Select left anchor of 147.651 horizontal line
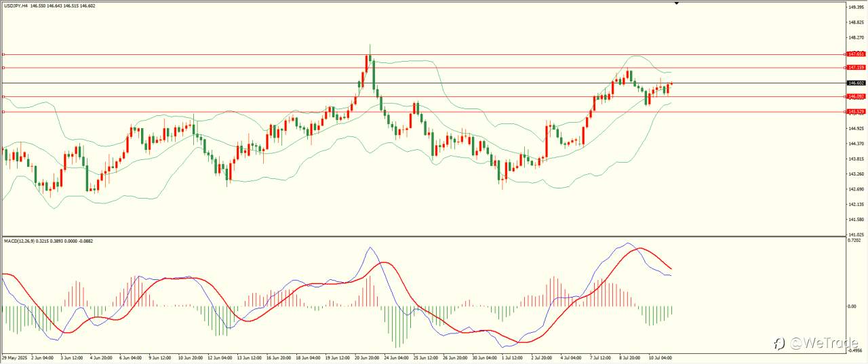The height and width of the screenshot is (364, 868). pyautogui.click(x=3, y=54)
